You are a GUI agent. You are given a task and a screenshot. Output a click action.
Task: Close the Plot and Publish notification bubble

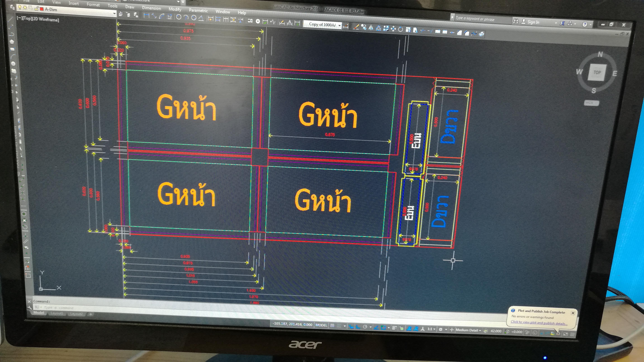click(573, 313)
